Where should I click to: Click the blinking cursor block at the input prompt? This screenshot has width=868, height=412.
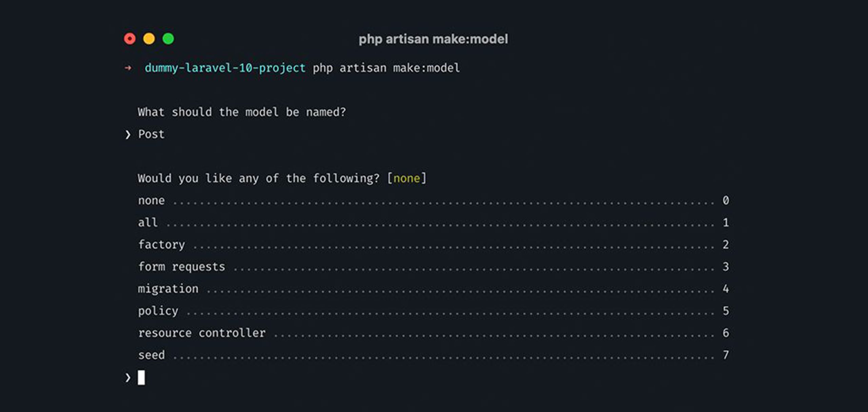(141, 378)
